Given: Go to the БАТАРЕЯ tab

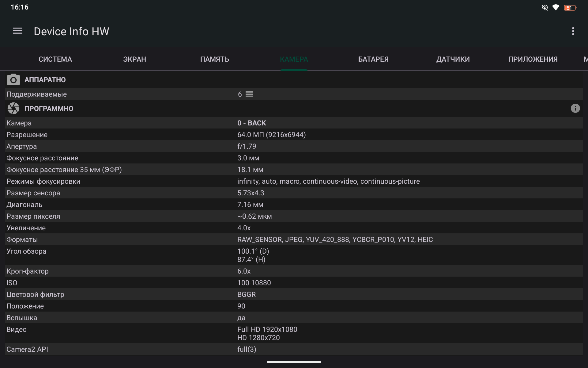Looking at the screenshot, I should coord(373,59).
